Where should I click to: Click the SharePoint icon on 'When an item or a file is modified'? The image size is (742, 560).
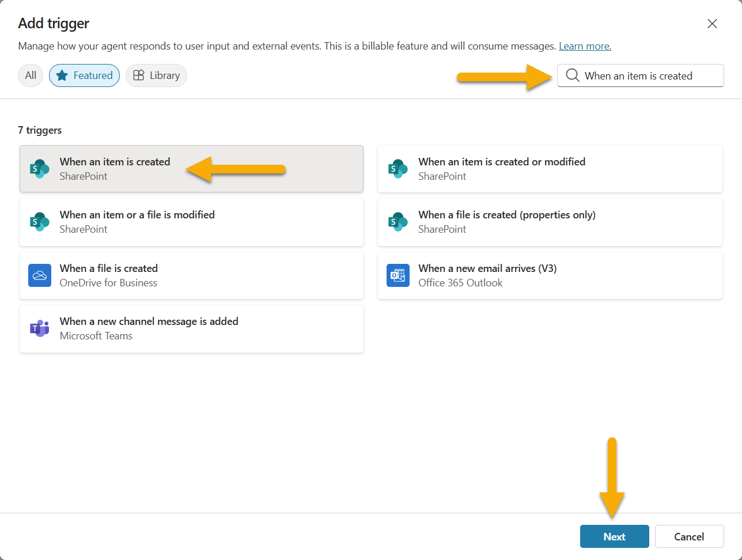[39, 222]
